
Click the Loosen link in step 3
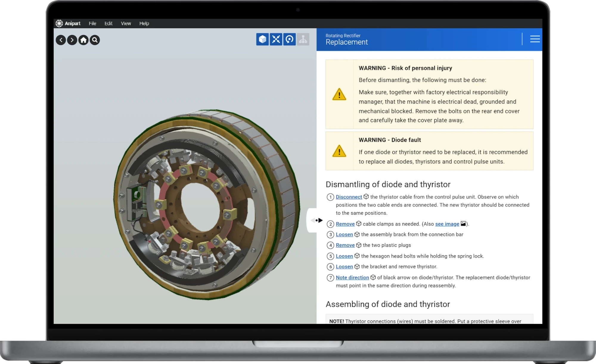point(344,235)
